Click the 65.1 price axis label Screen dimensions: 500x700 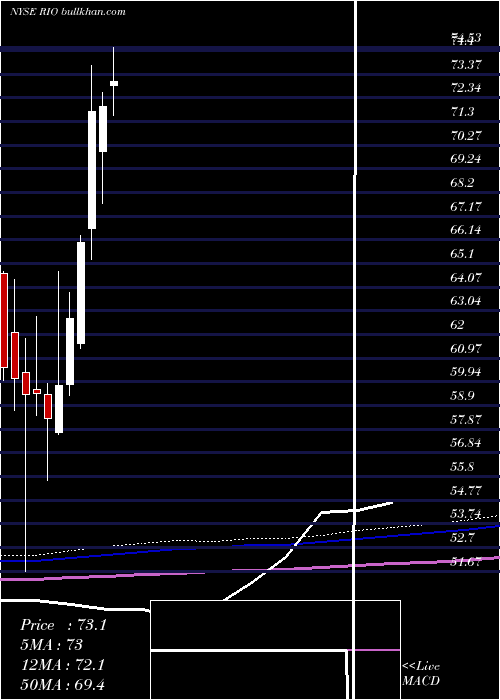(462, 254)
